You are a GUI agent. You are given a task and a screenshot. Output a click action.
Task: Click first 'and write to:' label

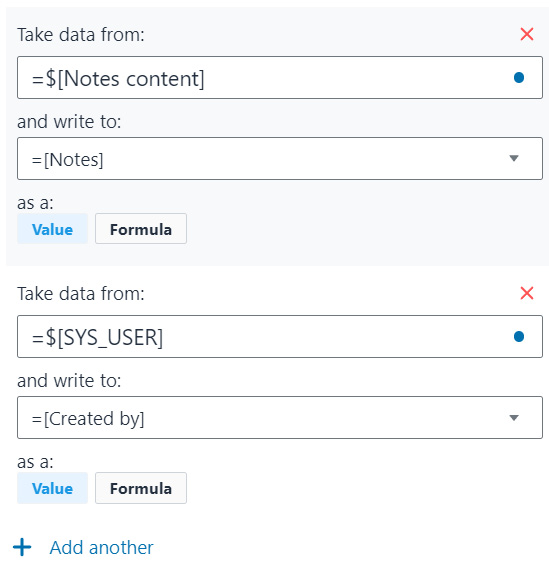pos(69,122)
